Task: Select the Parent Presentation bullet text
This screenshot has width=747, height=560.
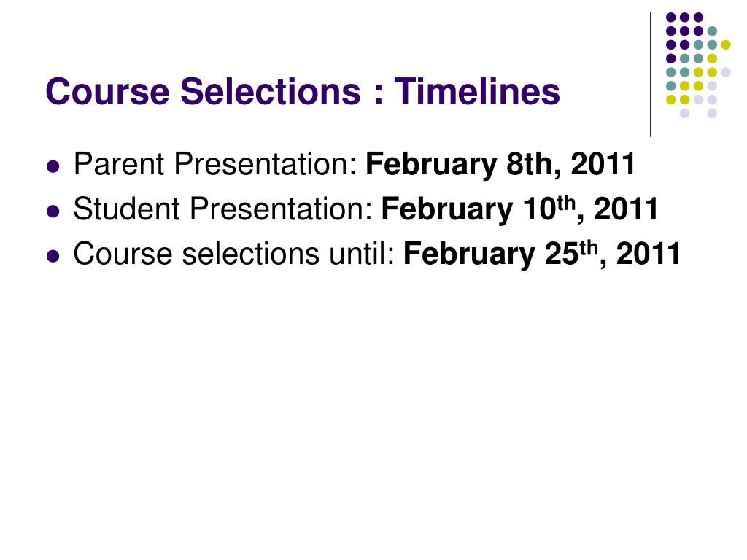Action: [354, 164]
